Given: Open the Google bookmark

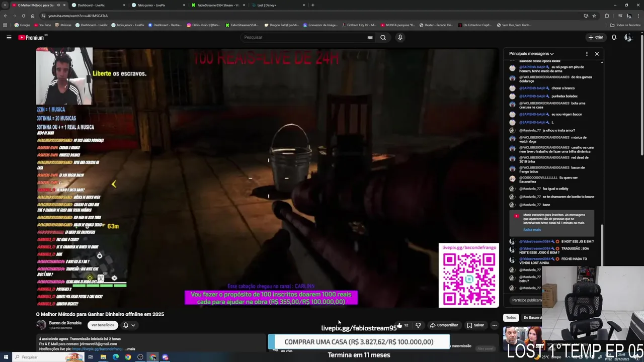Looking at the screenshot, I should [22, 25].
